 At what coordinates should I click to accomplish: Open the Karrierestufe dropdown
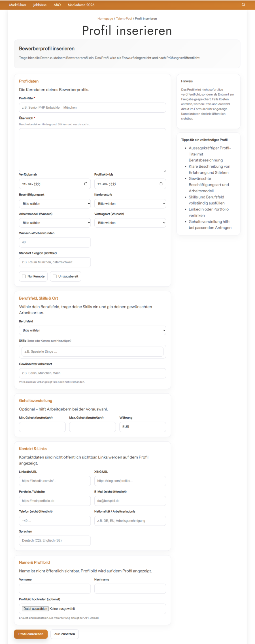tap(130, 204)
